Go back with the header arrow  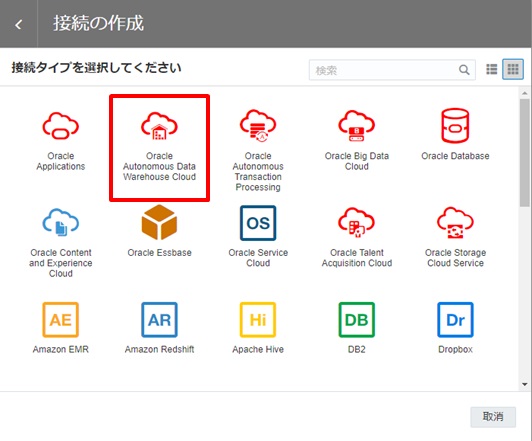click(19, 24)
